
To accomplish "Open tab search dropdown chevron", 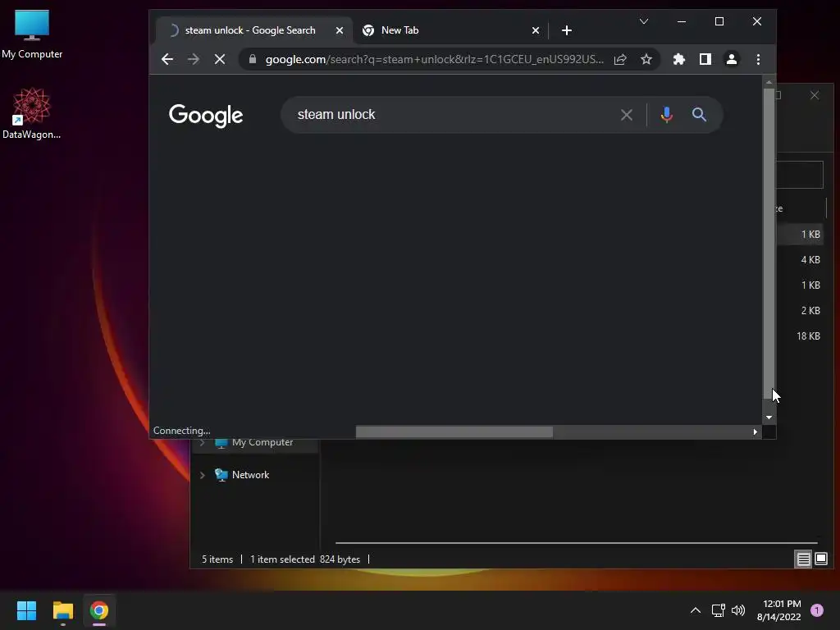I will [644, 21].
